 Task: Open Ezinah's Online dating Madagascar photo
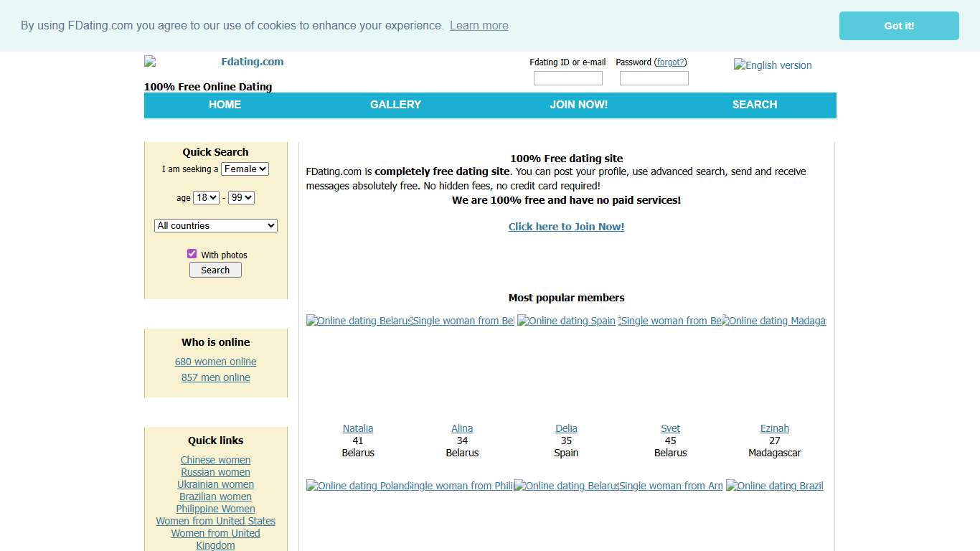click(x=774, y=321)
